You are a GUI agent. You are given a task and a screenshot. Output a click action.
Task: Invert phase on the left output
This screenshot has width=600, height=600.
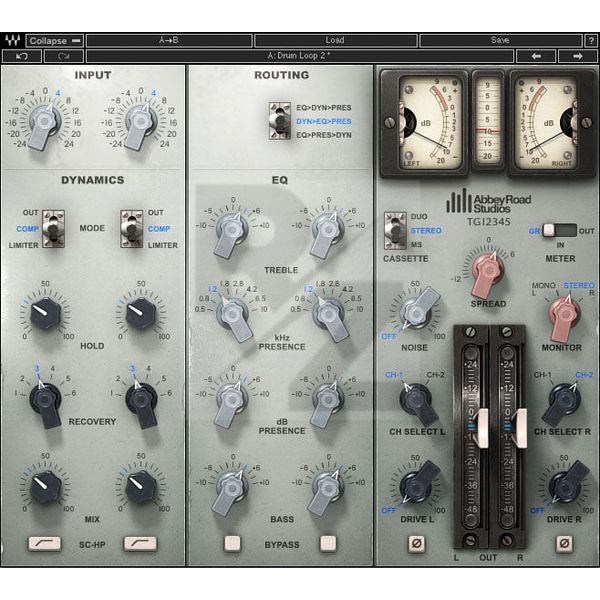pos(417,543)
